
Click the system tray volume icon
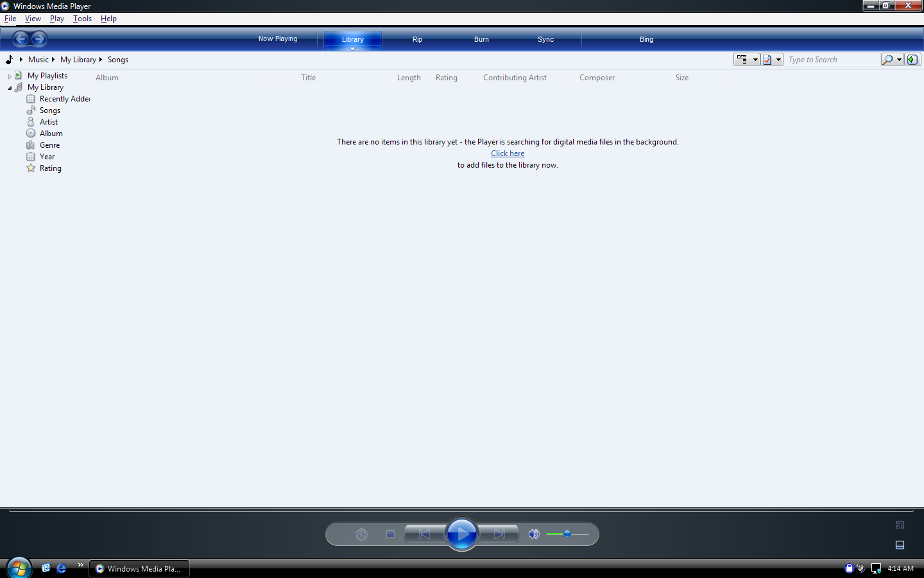(861, 568)
